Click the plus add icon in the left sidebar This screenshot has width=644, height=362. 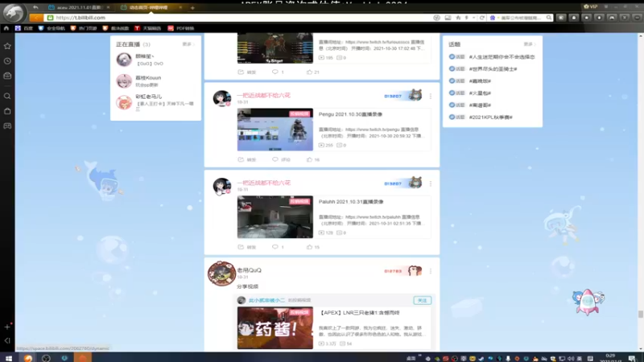7,327
